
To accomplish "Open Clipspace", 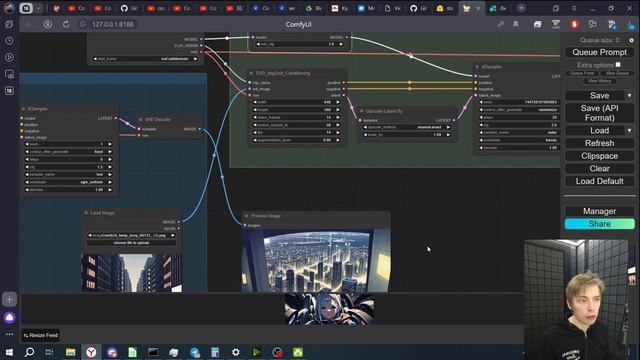I will [x=599, y=156].
